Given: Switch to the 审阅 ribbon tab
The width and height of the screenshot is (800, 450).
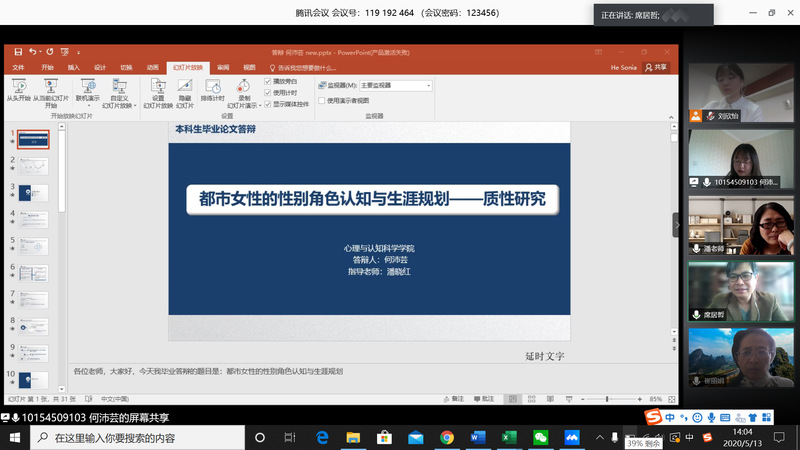Looking at the screenshot, I should [223, 67].
